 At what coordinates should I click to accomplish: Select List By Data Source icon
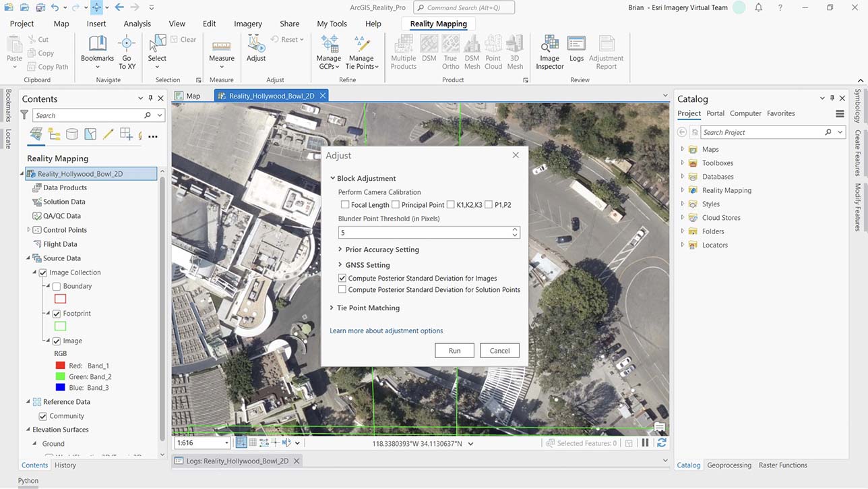click(71, 135)
